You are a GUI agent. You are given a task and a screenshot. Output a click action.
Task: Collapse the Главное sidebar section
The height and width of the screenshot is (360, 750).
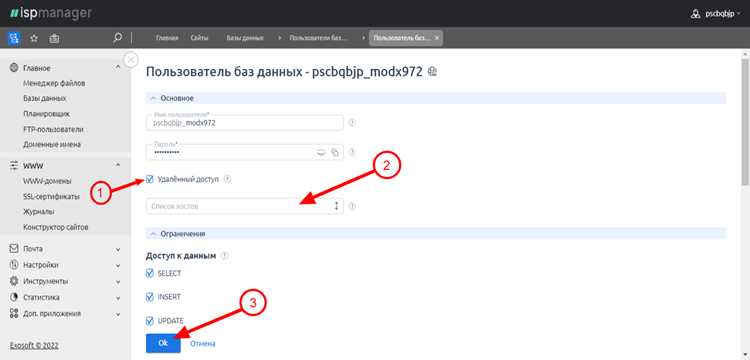(118, 67)
